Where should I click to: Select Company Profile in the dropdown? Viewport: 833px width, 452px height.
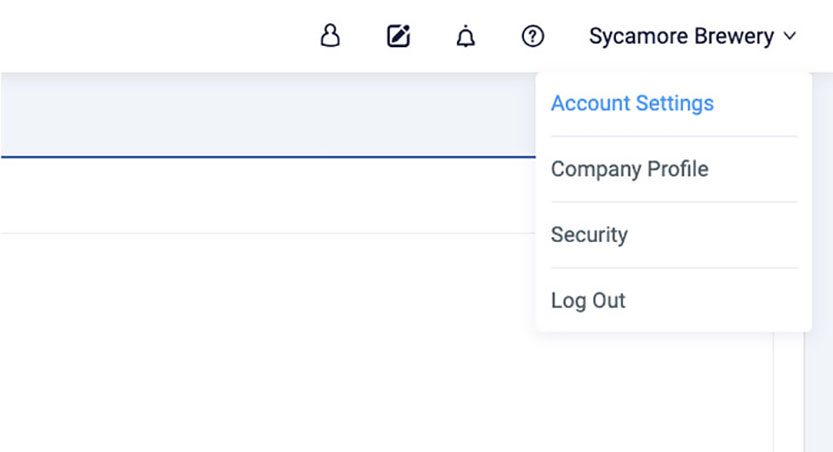pos(629,169)
